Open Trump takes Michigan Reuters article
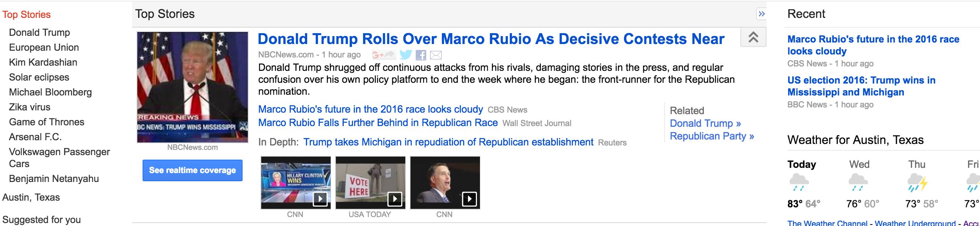 (x=448, y=142)
